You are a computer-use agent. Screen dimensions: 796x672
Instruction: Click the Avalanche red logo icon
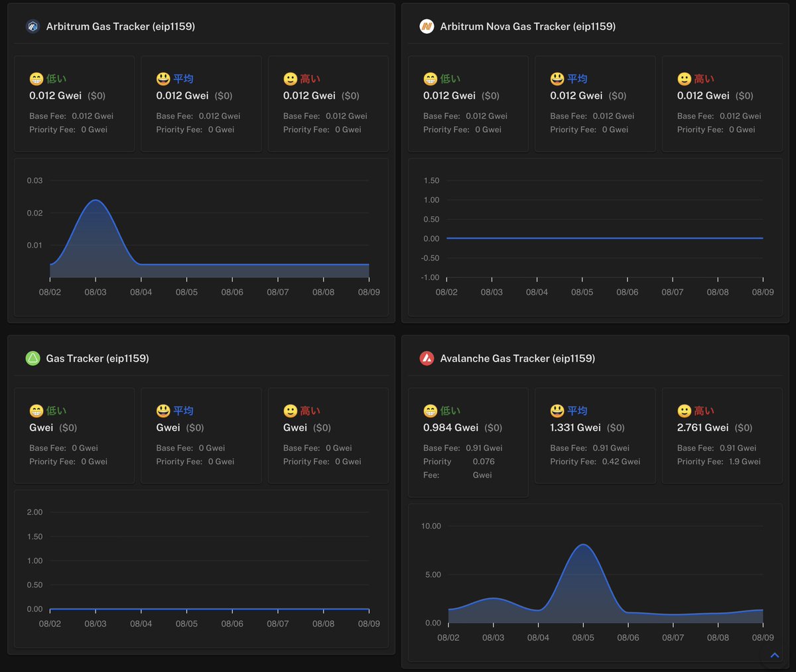[x=427, y=358]
